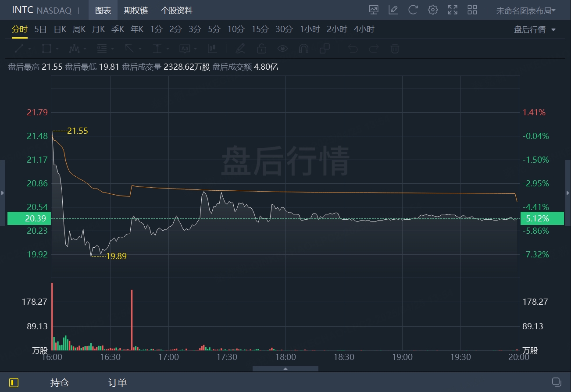Open the rectangle tool dropdown arrow
This screenshot has height=392, width=571.
click(x=57, y=49)
